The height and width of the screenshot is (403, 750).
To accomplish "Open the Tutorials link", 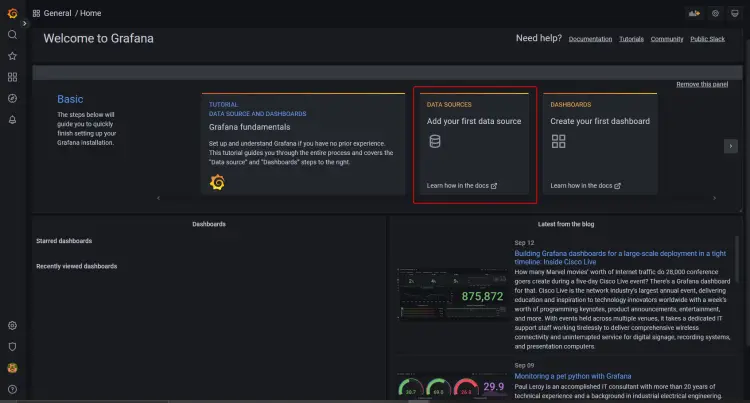I will 631,39.
